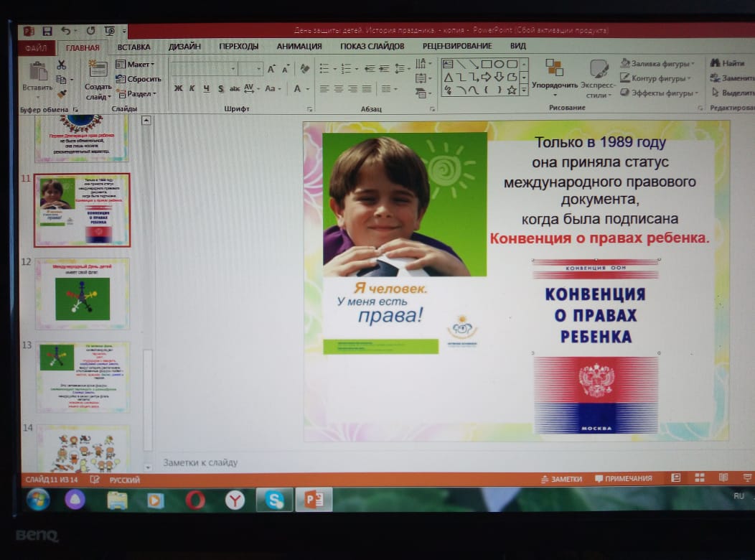This screenshot has width=755, height=560.
Task: Select slide 12 thumbnail with flag
Action: [83, 293]
